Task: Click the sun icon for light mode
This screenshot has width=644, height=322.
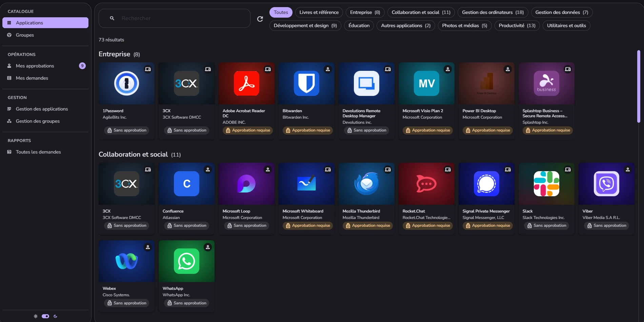Action: [x=36, y=316]
